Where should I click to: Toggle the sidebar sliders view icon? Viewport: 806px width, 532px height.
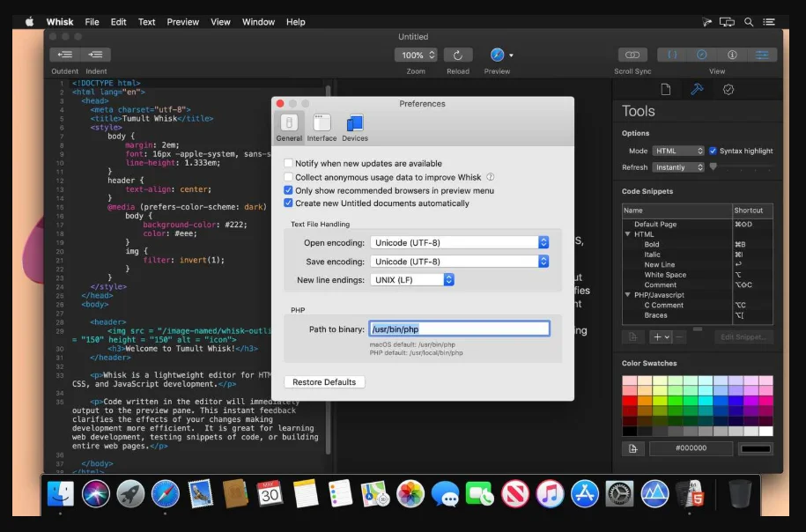(762, 55)
